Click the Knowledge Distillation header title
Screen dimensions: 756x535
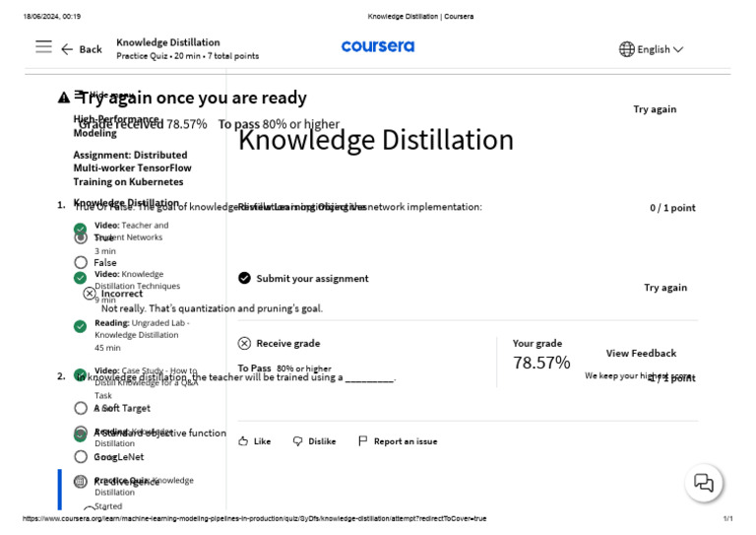(x=167, y=42)
